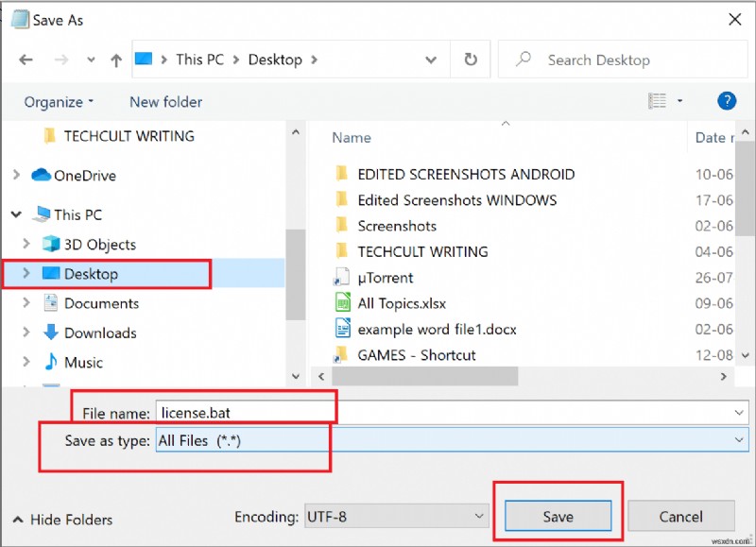Viewport: 756px width, 547px height.
Task: Refresh the Desktop folder listing
Action: [x=470, y=60]
